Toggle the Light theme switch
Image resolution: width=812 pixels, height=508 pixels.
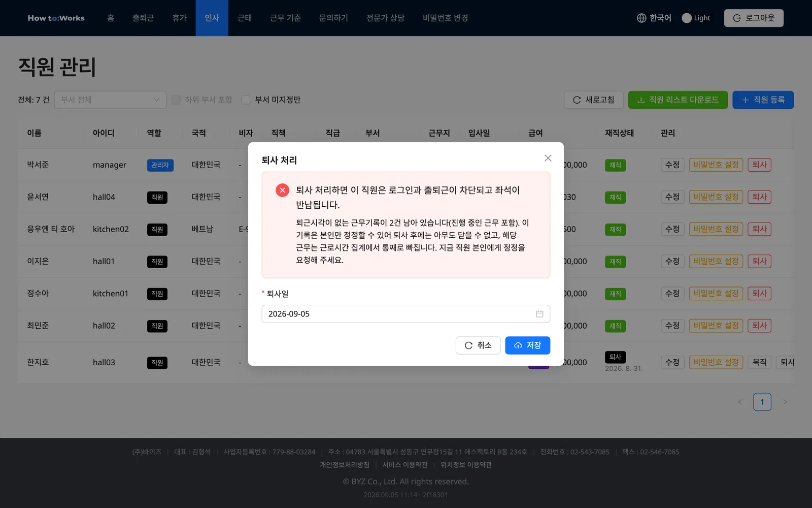687,18
